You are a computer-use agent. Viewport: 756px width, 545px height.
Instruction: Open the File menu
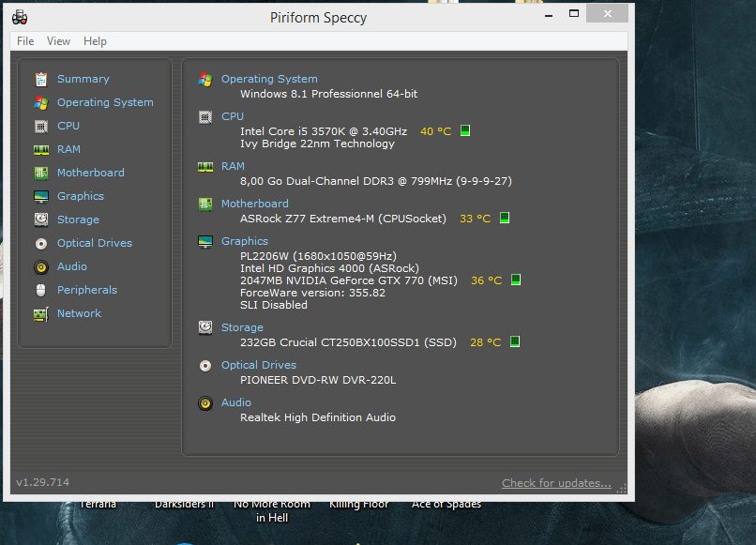point(25,41)
